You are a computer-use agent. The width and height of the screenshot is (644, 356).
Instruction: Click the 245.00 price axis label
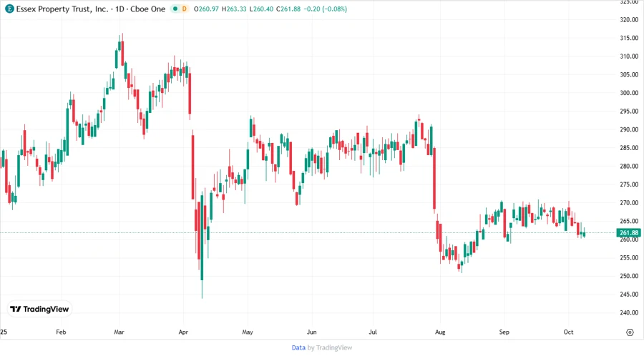(x=629, y=294)
